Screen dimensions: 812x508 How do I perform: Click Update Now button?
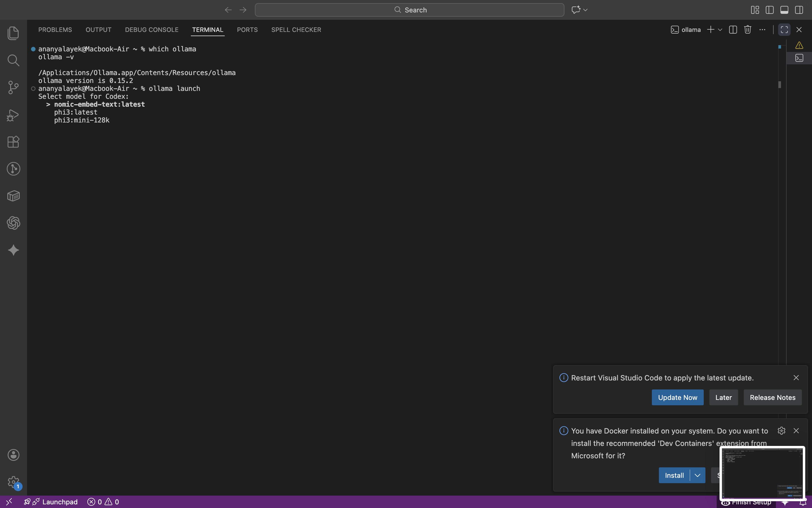coord(678,397)
